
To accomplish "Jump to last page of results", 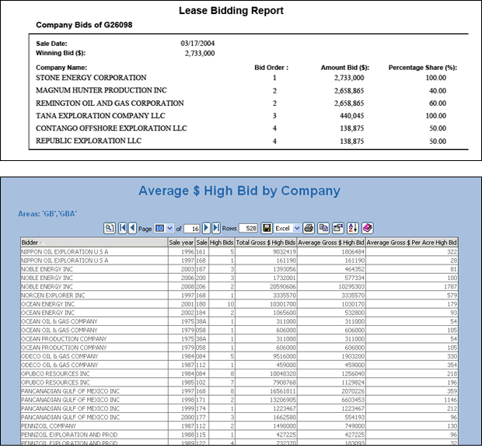I will pyautogui.click(x=216, y=228).
